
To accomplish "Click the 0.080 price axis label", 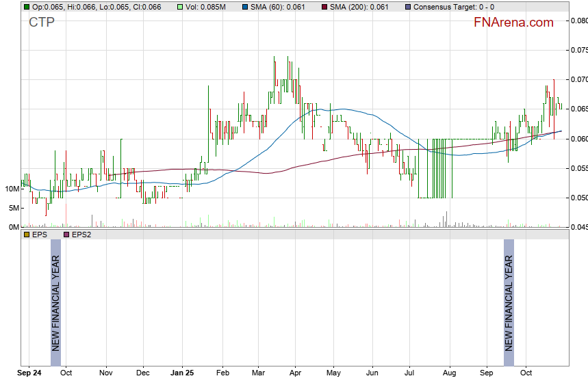I will click(579, 21).
